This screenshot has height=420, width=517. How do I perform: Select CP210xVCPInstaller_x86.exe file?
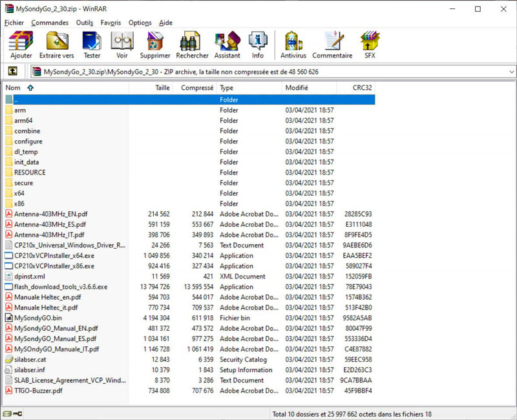(x=190, y=266)
